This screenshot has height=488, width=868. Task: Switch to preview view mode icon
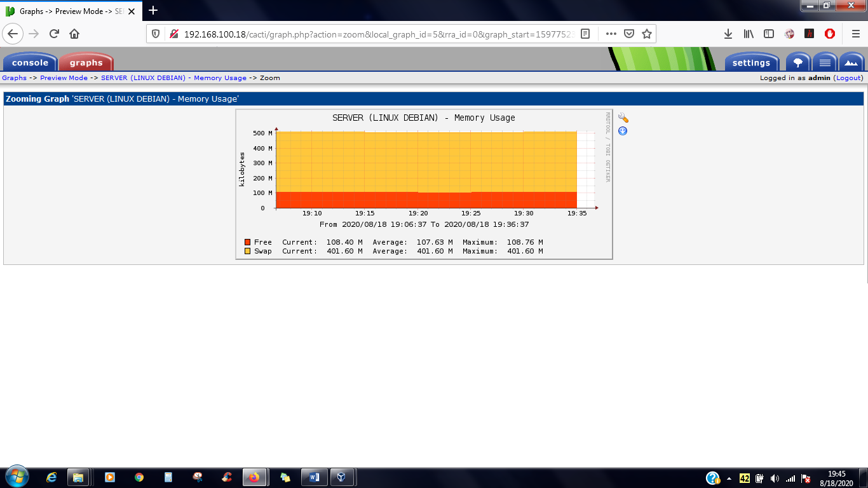point(851,62)
